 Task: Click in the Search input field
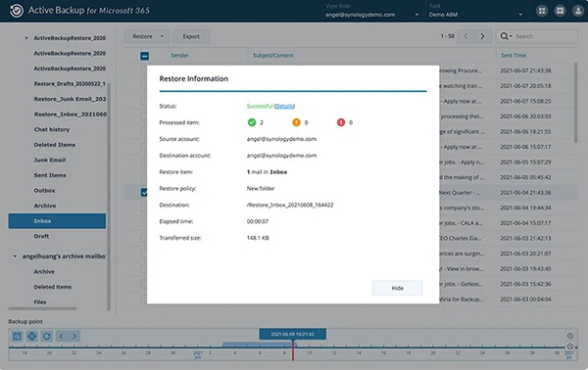545,36
